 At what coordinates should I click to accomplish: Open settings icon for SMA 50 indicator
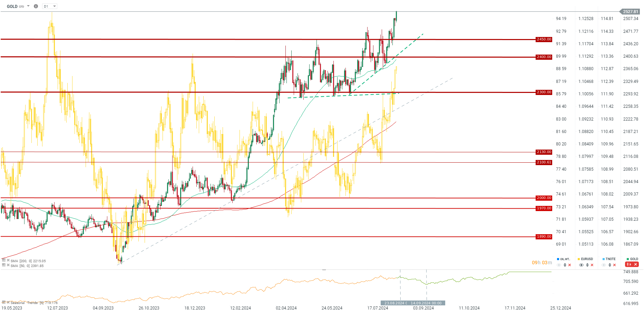click(x=4, y=265)
